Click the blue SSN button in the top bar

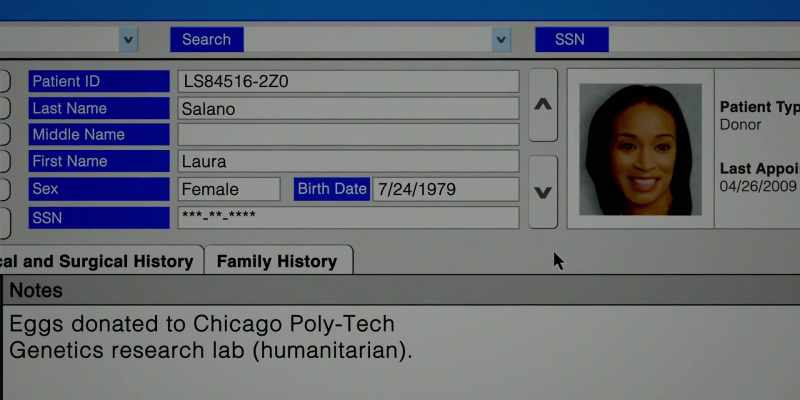tap(571, 40)
